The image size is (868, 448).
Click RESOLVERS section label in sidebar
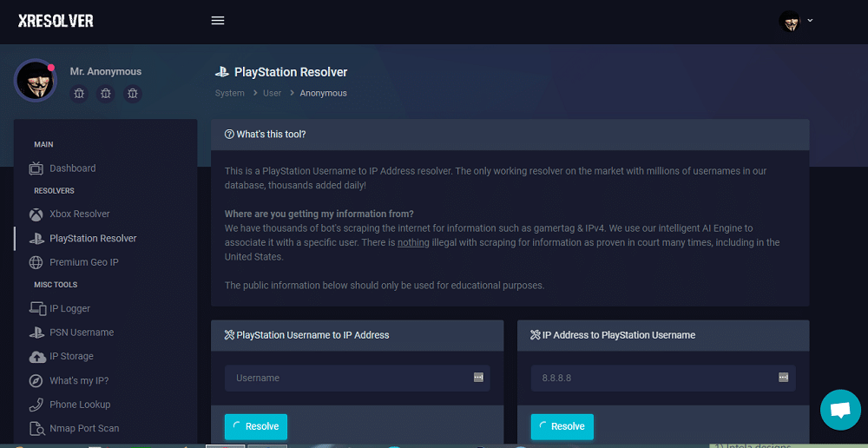click(x=54, y=190)
